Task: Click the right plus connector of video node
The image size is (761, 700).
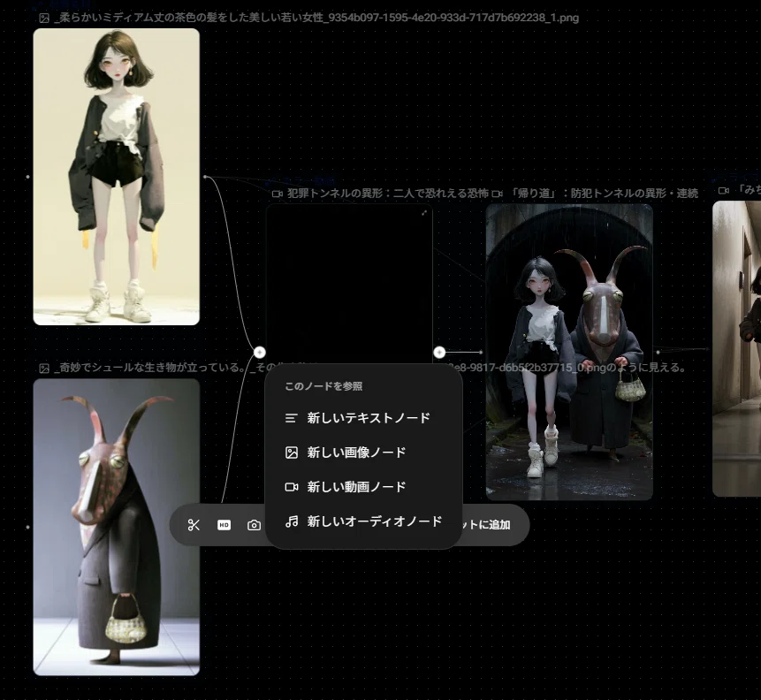Action: point(439,352)
